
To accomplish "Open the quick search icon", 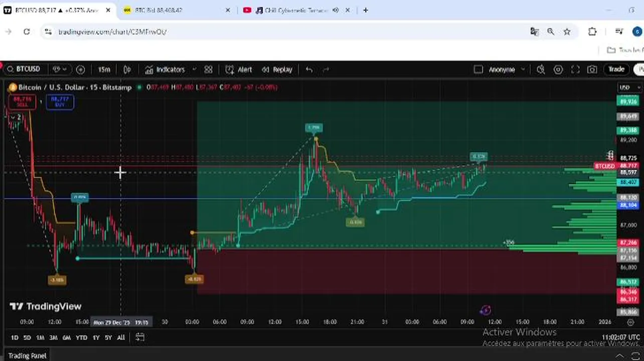I will (x=541, y=70).
